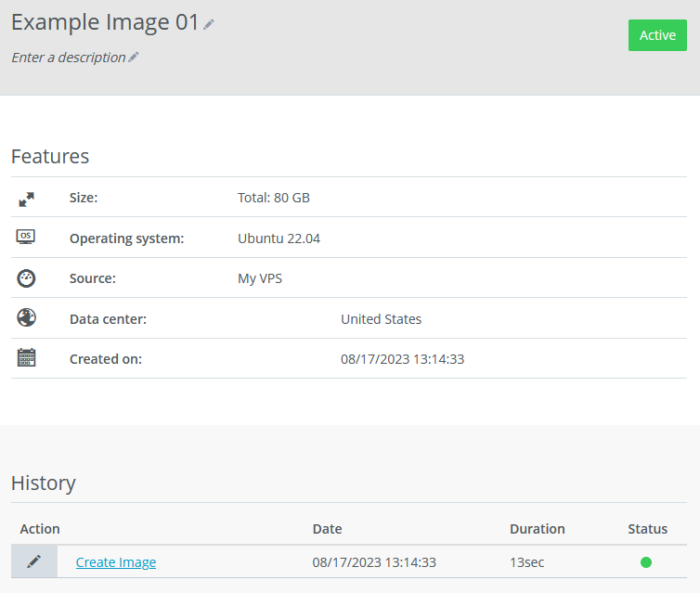The width and height of the screenshot is (700, 593).
Task: Edit description using the small pencil icon
Action: tap(134, 58)
